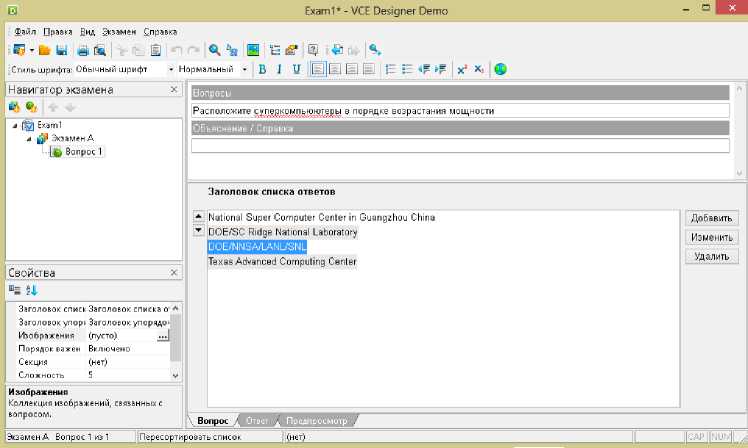This screenshot has width=748, height=448.
Task: Click the ellipsis button next to Изображения
Action: click(163, 336)
